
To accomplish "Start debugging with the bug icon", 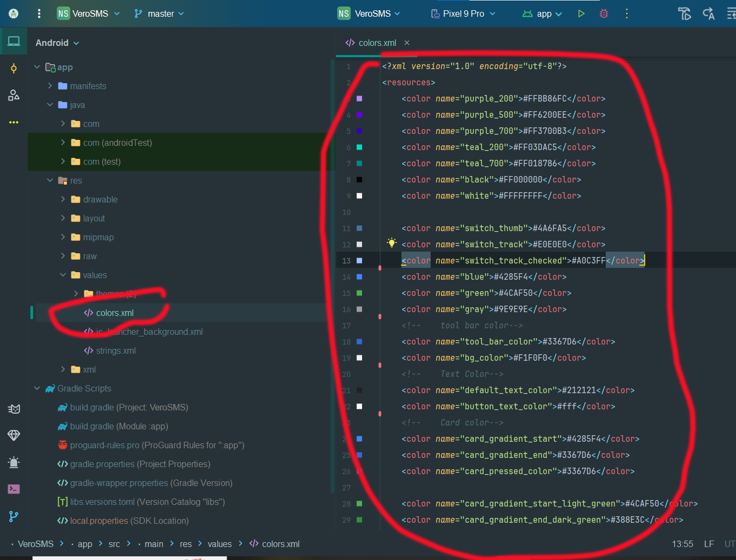I will click(x=604, y=14).
